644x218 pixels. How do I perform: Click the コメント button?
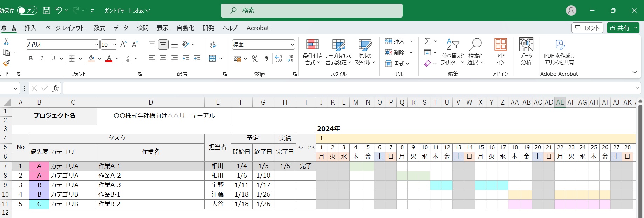[588, 28]
